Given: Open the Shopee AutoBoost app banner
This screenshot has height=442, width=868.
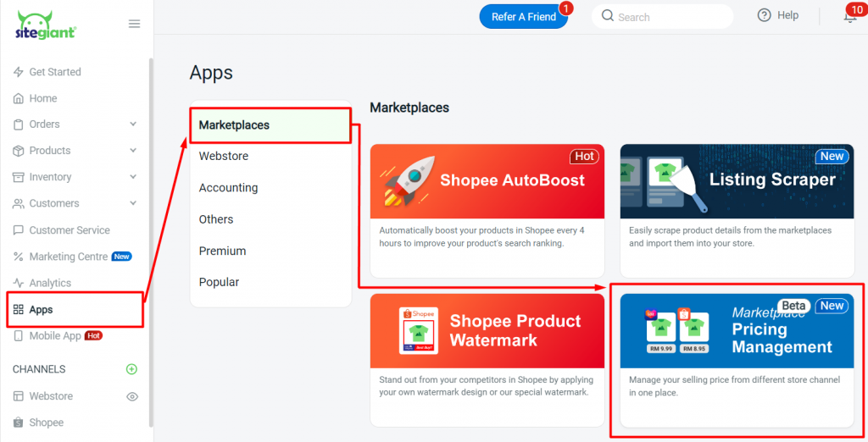Looking at the screenshot, I should 487,181.
